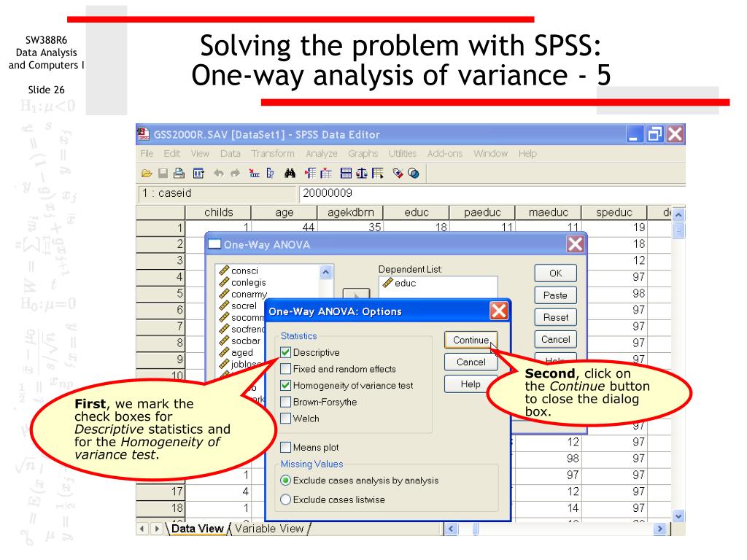Viewport: 747px width, 560px height.
Task: Enable the Brown-Forsythe checkbox
Action: (x=285, y=402)
